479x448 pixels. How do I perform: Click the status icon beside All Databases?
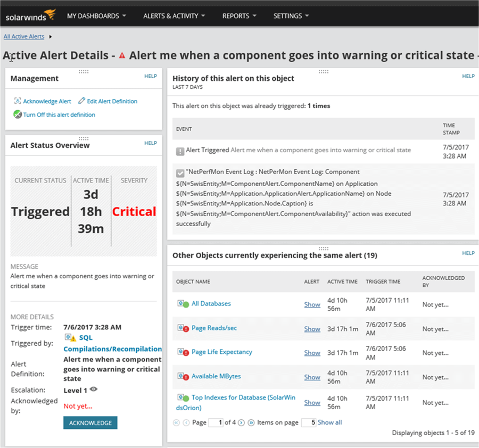pos(183,304)
